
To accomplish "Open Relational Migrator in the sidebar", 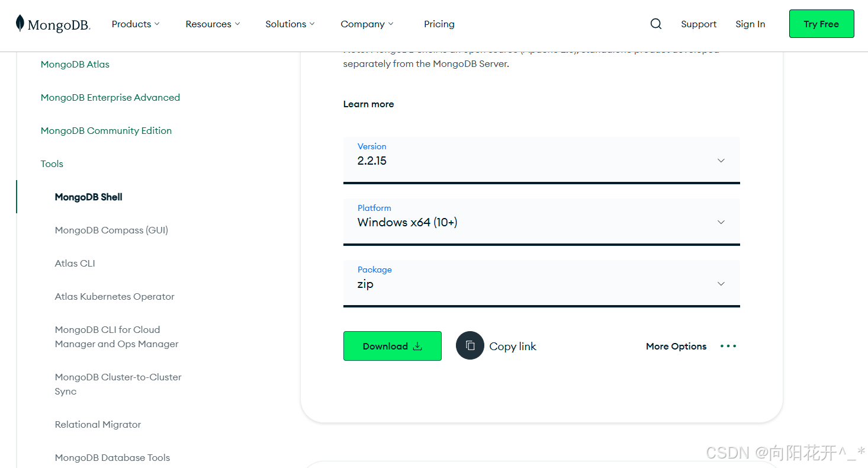I will click(x=98, y=424).
